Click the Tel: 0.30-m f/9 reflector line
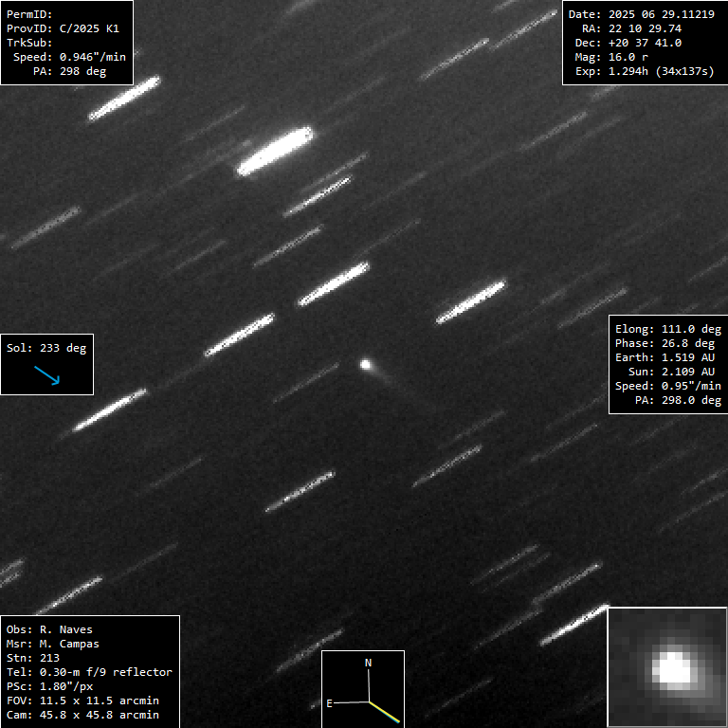Screen dimensions: 728x728 pos(90,672)
